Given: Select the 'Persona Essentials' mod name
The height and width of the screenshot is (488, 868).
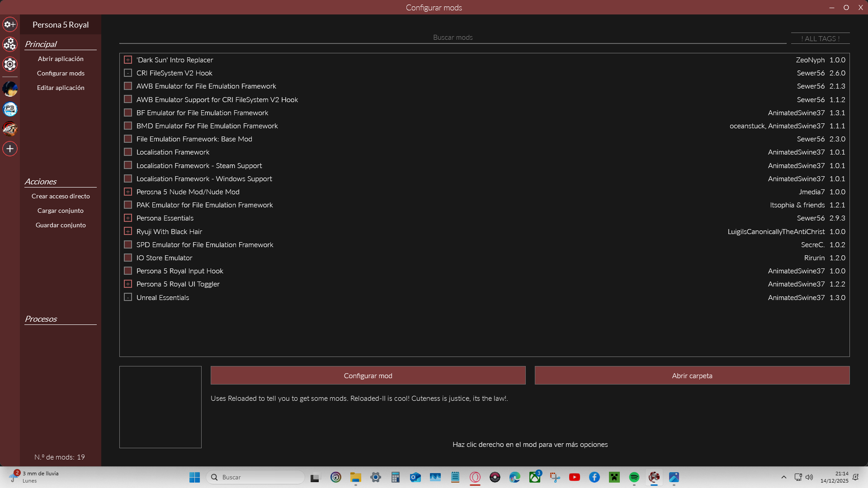Looking at the screenshot, I should tap(165, 218).
